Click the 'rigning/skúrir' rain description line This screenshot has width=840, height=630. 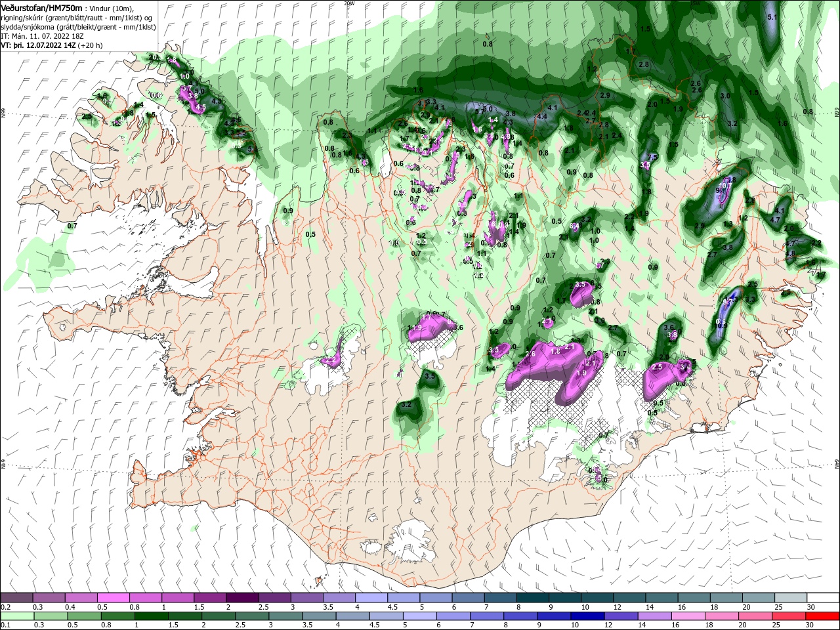pos(76,17)
